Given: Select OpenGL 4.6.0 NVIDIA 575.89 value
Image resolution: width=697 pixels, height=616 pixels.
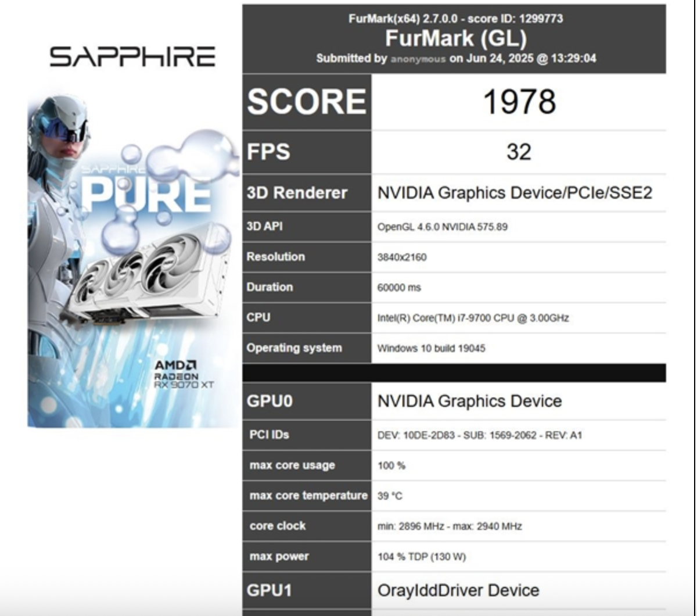Looking at the screenshot, I should point(442,227).
